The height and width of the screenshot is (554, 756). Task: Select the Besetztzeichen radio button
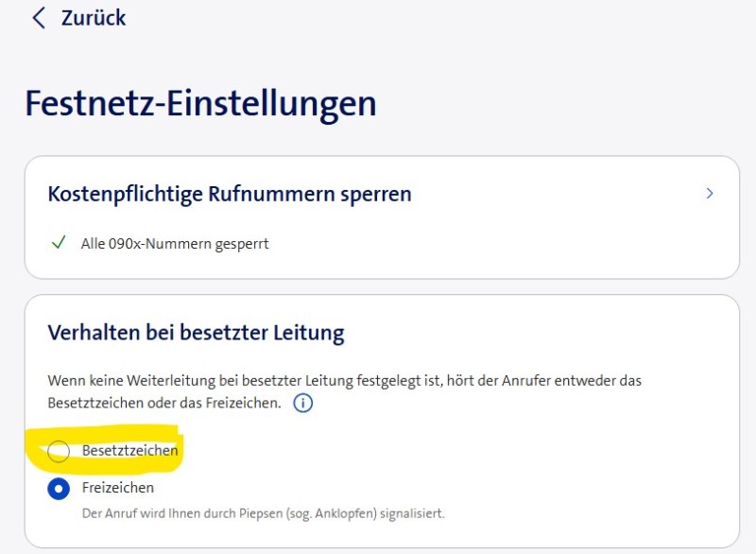[59, 451]
